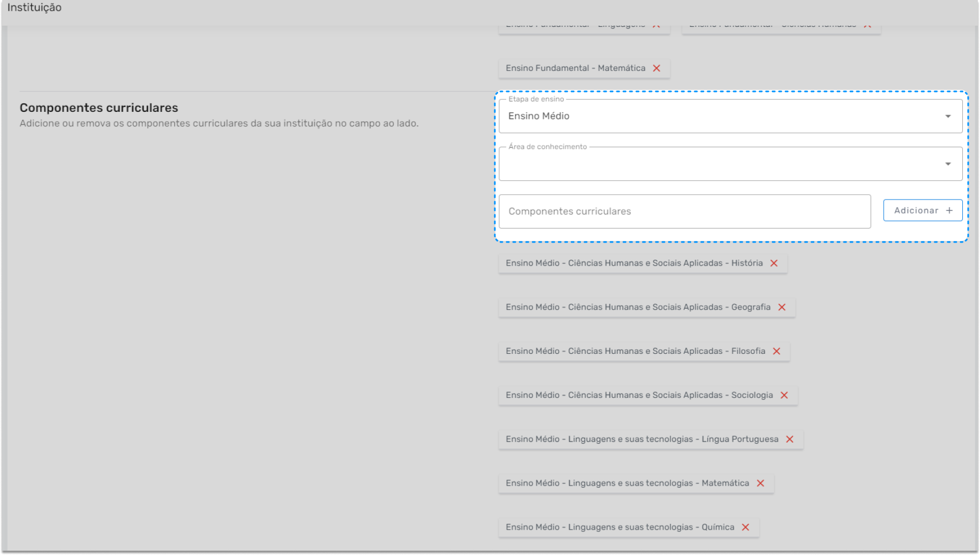Click the Adicionar button
The image size is (980, 555).
coord(922,210)
